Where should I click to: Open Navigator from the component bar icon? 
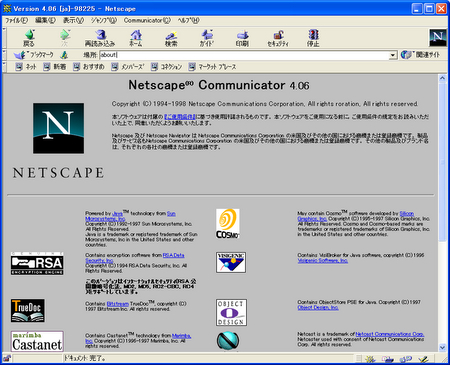[370, 359]
